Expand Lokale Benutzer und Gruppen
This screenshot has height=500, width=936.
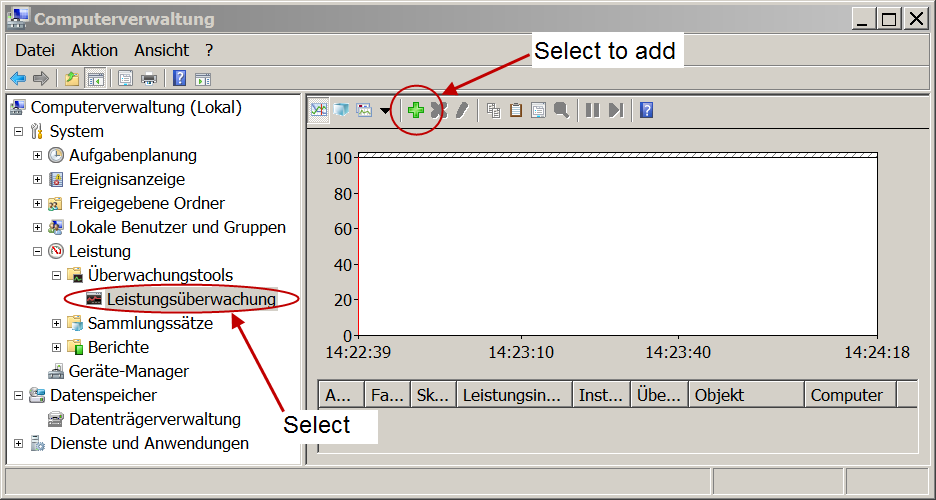[x=37, y=227]
